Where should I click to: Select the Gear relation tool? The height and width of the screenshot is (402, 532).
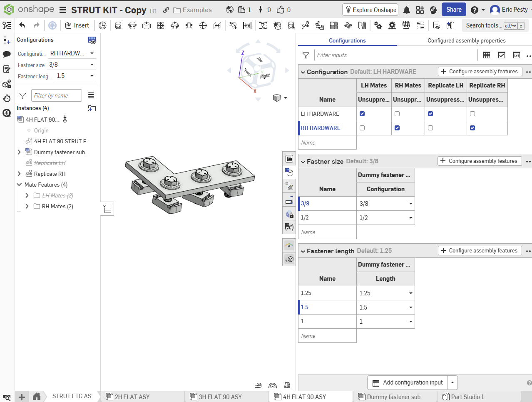(x=378, y=25)
